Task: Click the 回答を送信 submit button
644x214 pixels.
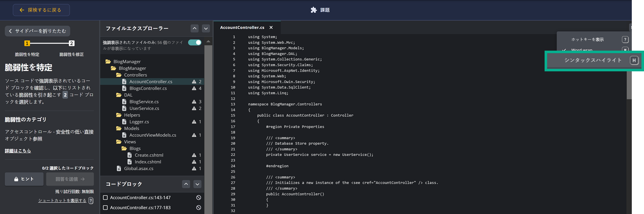Action: 70,179
